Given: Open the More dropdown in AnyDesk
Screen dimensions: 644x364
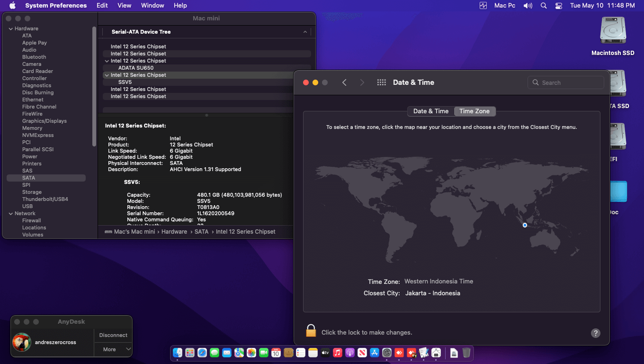Looking at the screenshot, I should tap(113, 349).
